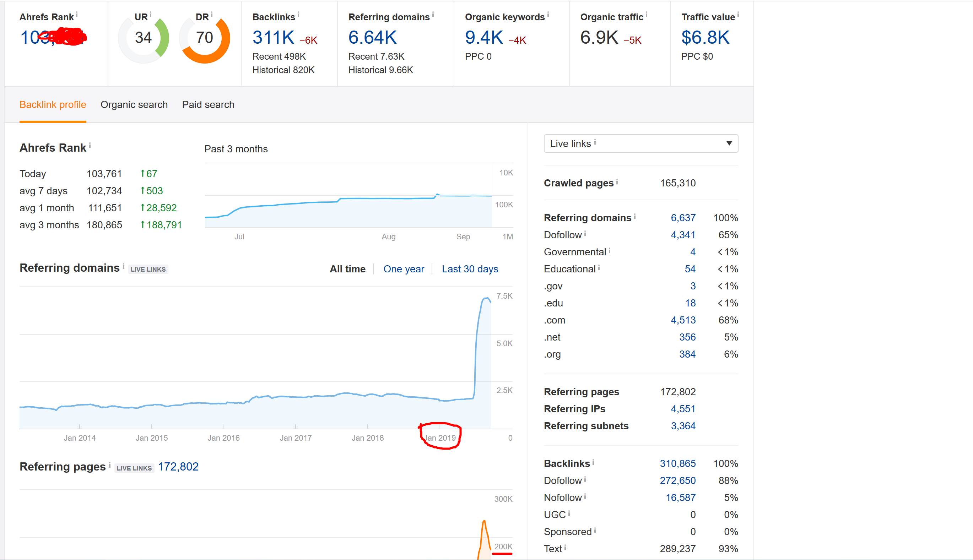973x560 pixels.
Task: Click the UR info icon
Action: [x=150, y=15]
